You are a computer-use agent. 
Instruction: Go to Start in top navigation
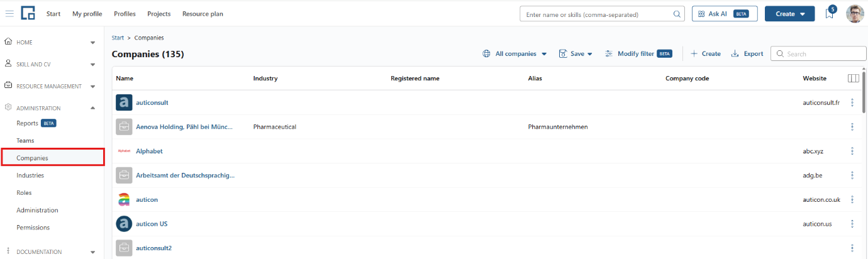pos(53,14)
